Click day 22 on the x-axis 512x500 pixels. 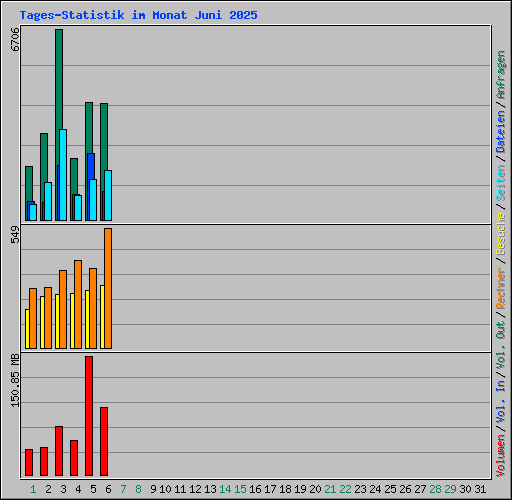pyautogui.click(x=345, y=489)
